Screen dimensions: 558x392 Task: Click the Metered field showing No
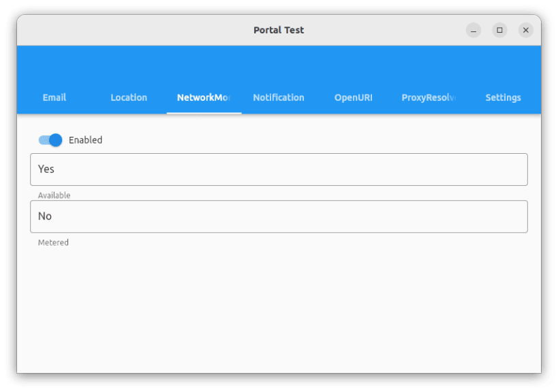tap(279, 216)
